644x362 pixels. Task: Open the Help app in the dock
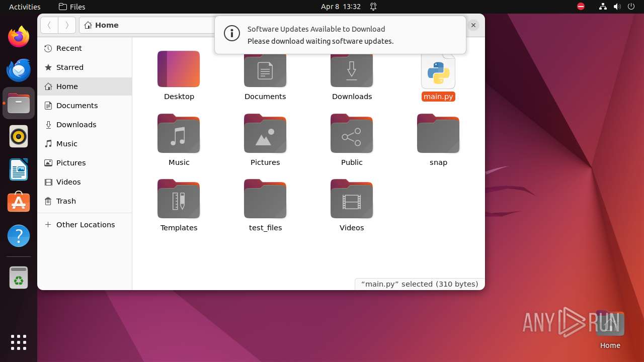19,236
